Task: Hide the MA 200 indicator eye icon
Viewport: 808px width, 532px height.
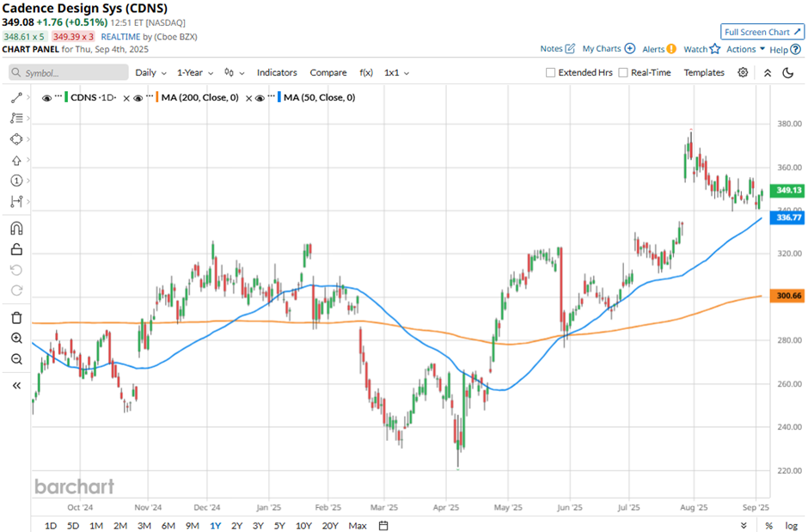Action: pos(138,98)
